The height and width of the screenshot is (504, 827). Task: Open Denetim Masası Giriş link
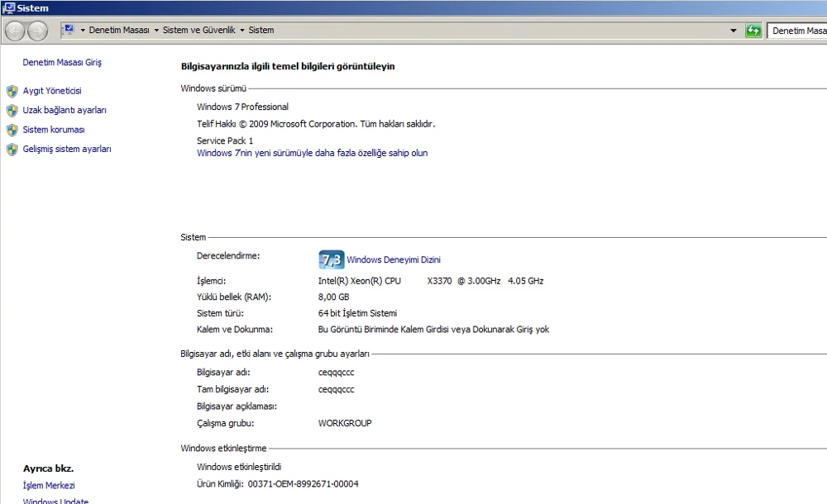pos(62,62)
